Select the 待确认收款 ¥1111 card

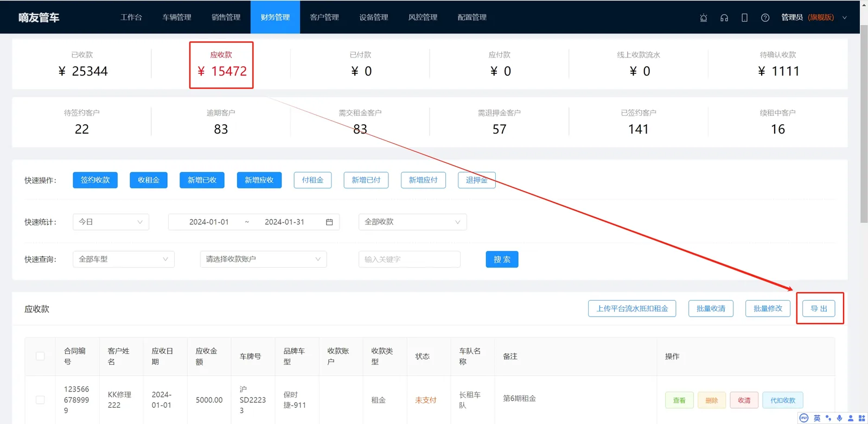click(x=778, y=65)
